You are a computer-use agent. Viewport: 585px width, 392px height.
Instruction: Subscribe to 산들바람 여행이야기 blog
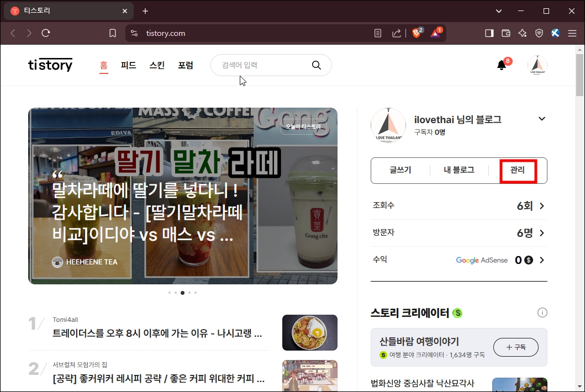point(515,347)
